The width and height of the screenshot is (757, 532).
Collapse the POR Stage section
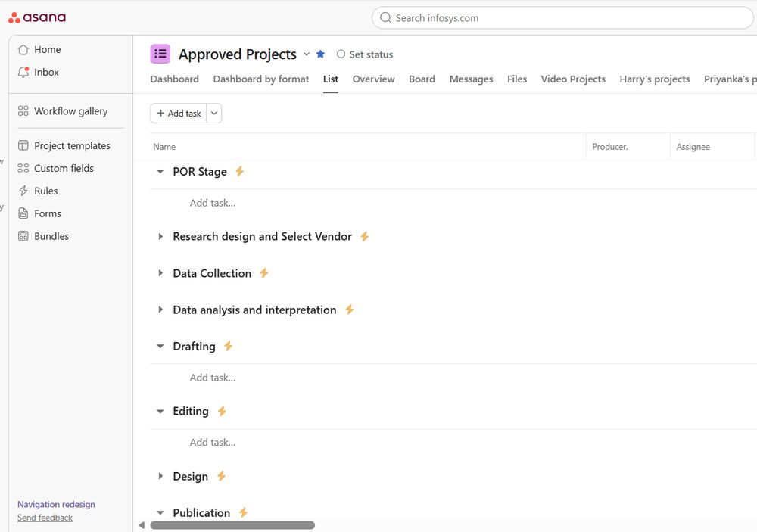pos(160,171)
